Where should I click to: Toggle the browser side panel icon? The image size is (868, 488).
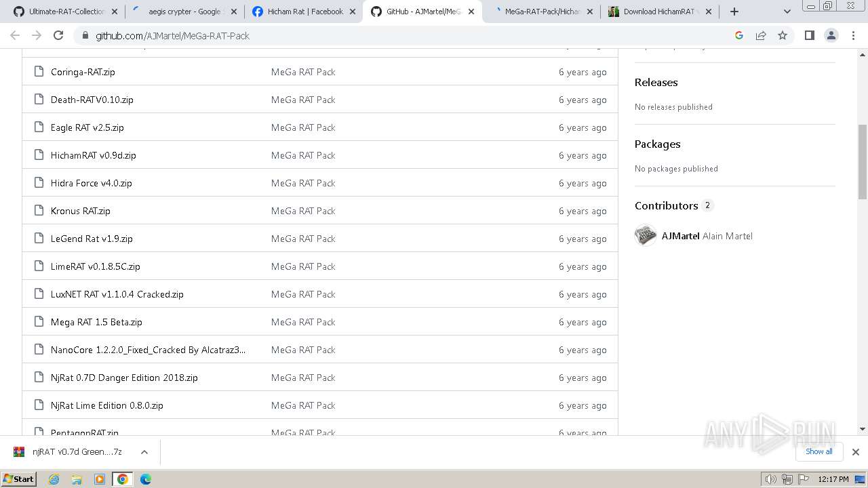[809, 35]
